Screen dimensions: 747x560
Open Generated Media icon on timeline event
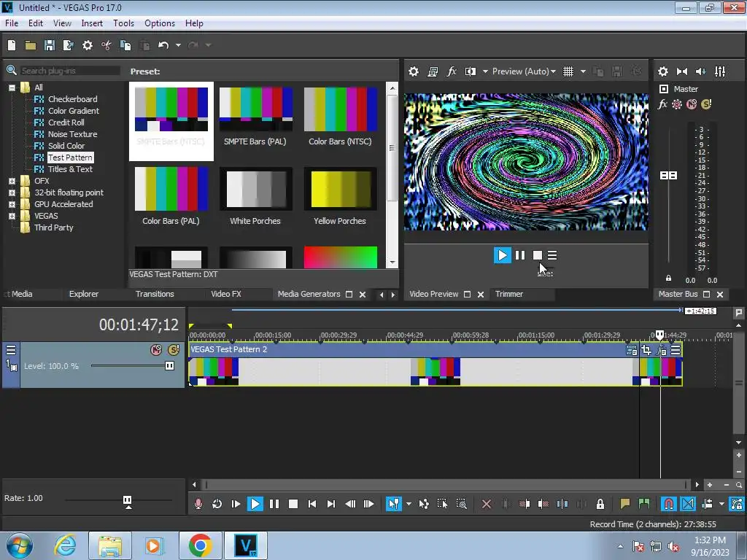tap(632, 351)
